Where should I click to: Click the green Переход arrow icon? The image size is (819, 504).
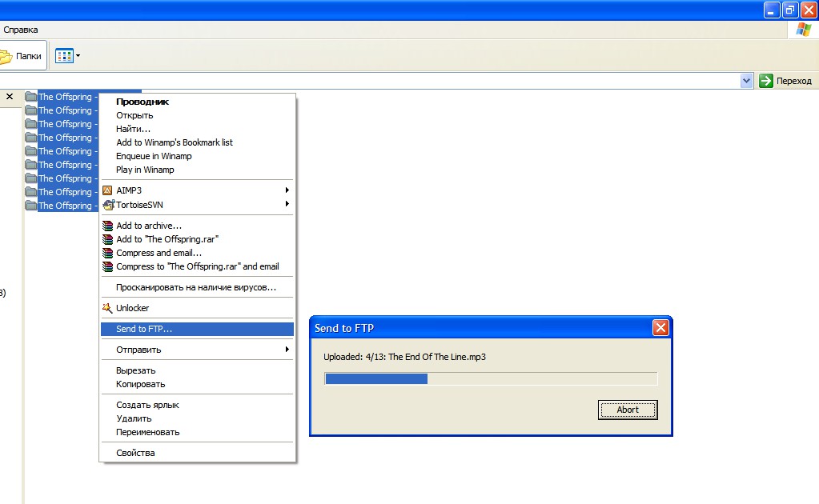[x=765, y=81]
